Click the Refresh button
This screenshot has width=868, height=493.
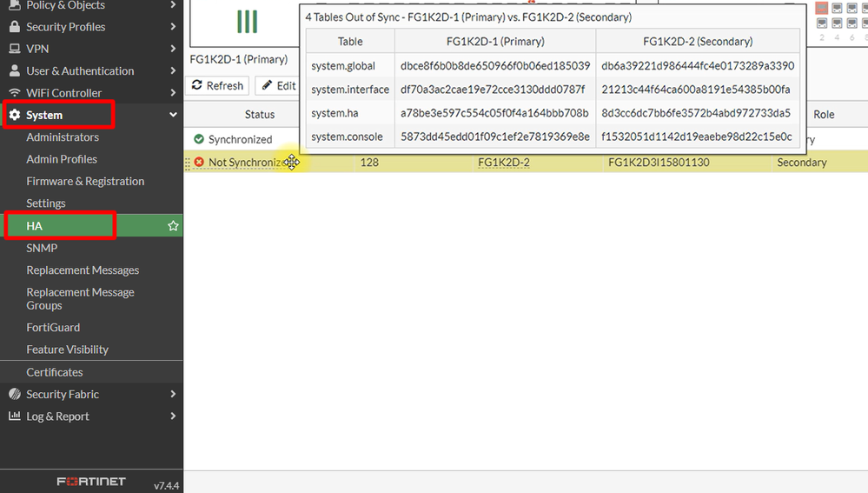(x=217, y=85)
